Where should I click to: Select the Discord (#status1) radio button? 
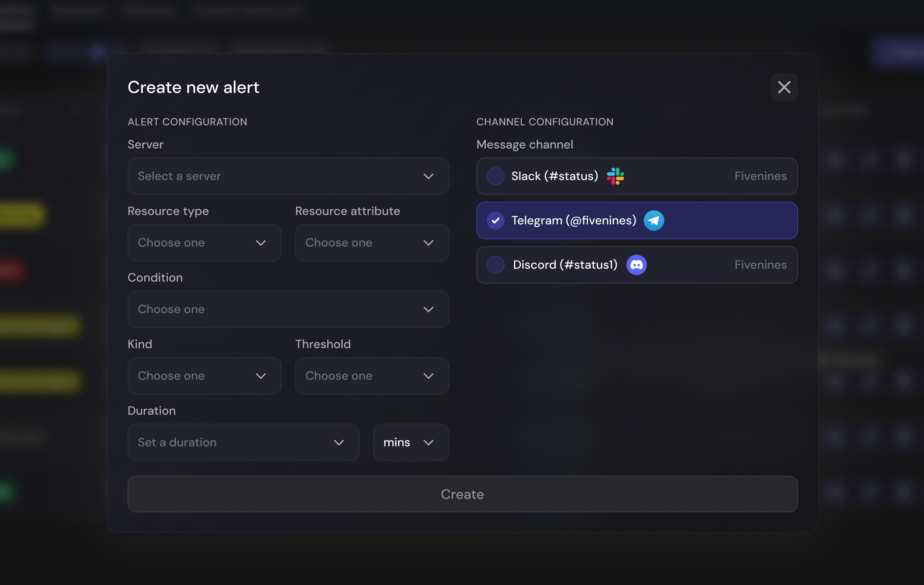495,265
